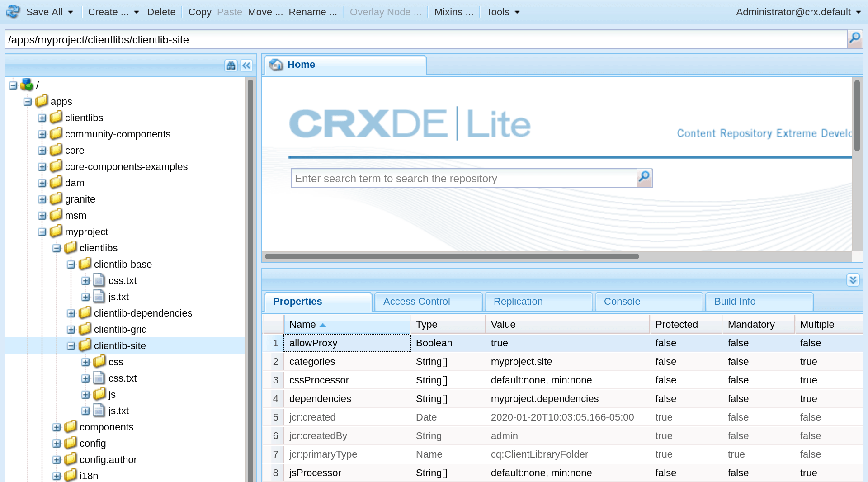
Task: Click the msm folder icon
Action: 56,215
